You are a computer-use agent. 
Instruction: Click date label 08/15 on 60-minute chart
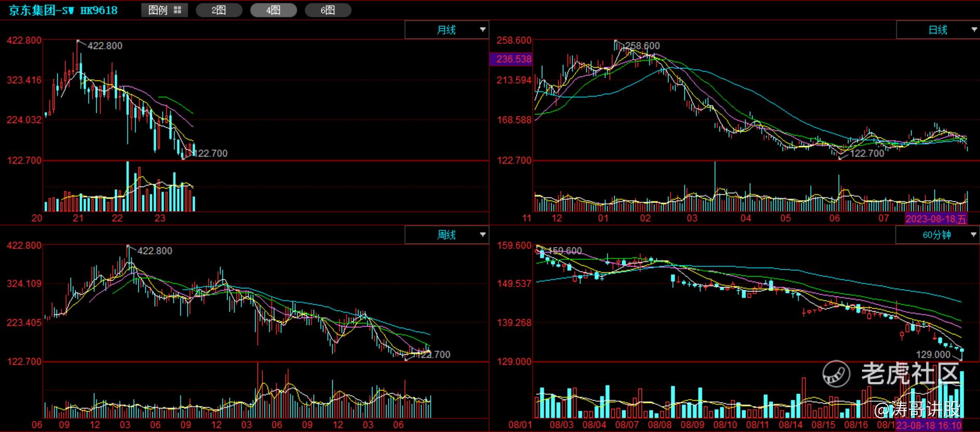[x=823, y=425]
